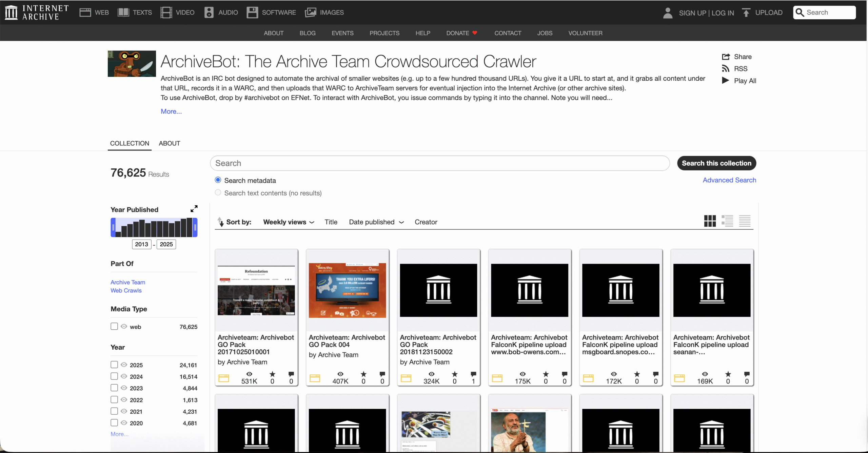
Task: Click the top navigation Search box
Action: 824,13
